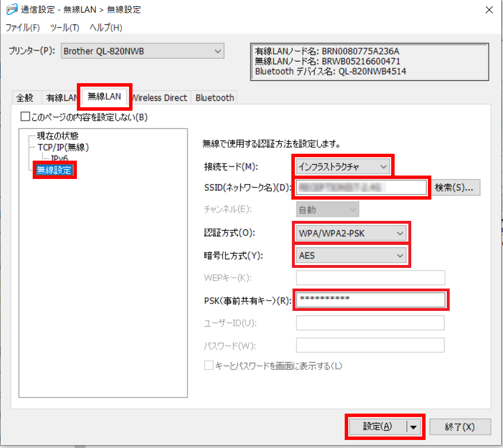
Task: Switch to the Bluetooth tab
Action: tap(215, 98)
